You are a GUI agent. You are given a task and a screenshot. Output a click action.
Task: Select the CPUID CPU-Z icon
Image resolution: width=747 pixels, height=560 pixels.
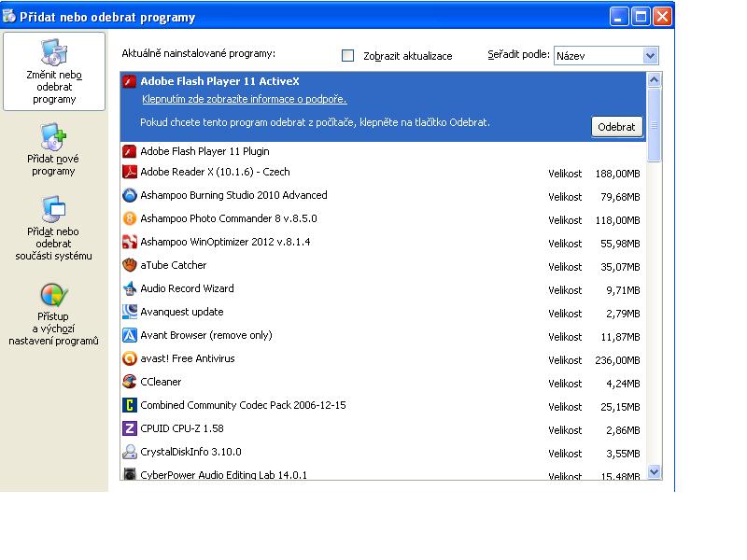(x=131, y=428)
